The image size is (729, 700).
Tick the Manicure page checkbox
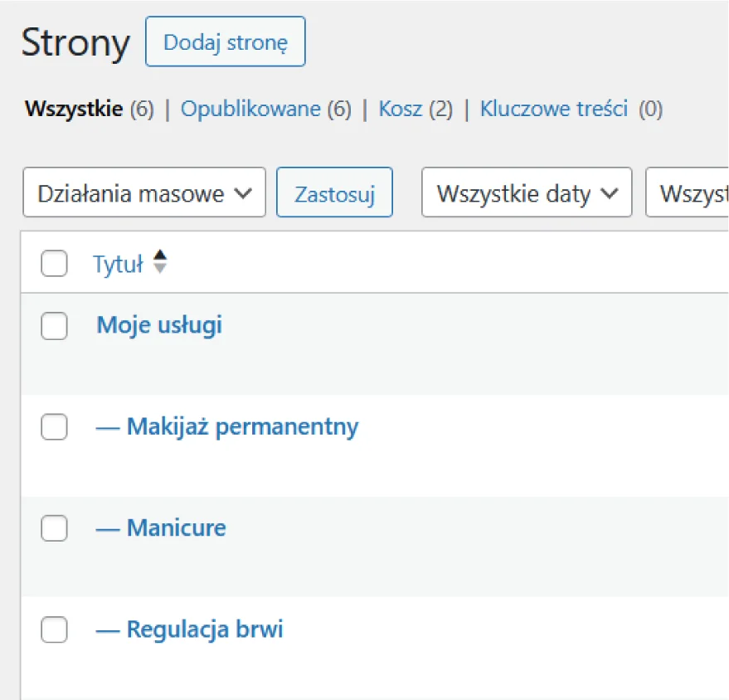(x=54, y=528)
